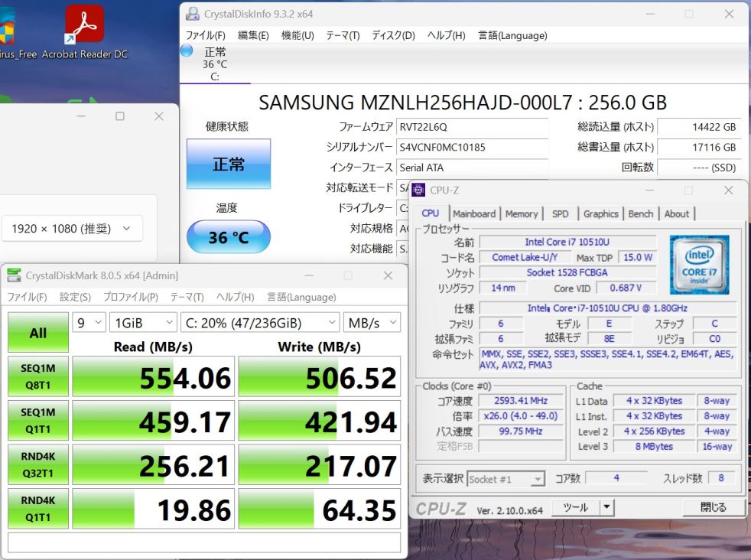Click the Intel Core i7 logo in CPU-Z
The image size is (751, 560).
pos(699,265)
